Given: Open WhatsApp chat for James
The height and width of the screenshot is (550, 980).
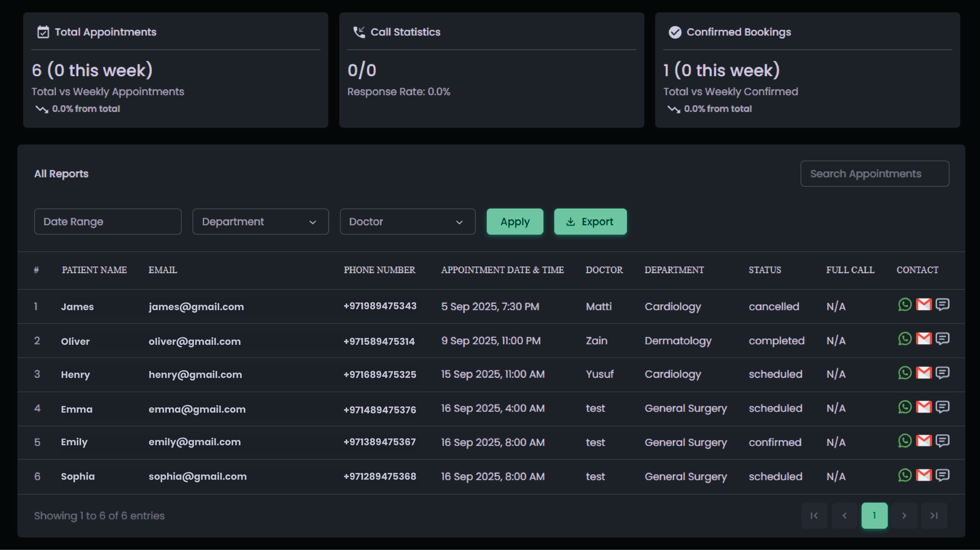Looking at the screenshot, I should pos(905,305).
